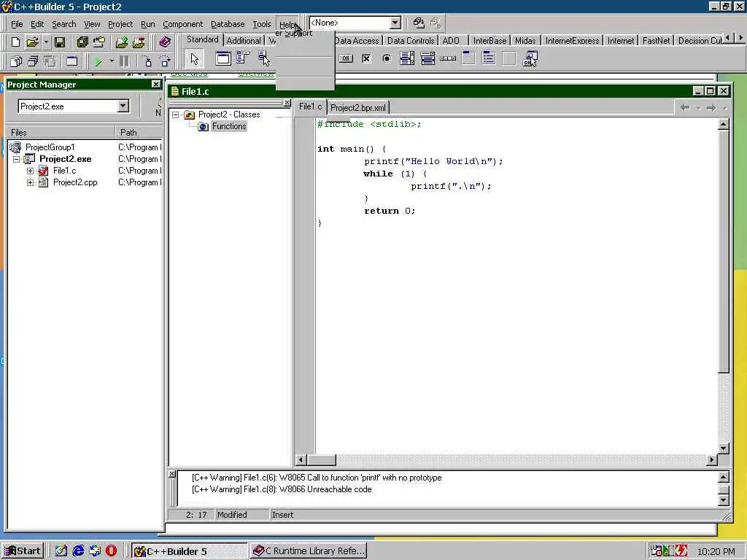747x560 pixels.
Task: Click the View Unit icon
Action: tap(16, 61)
